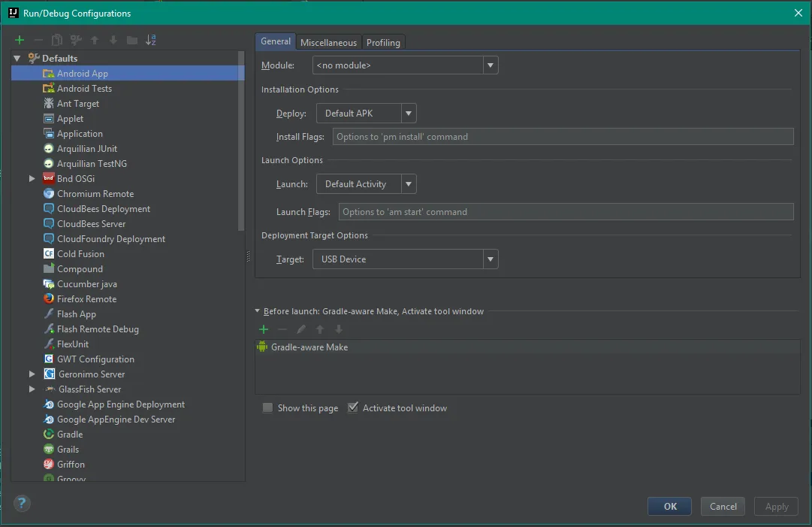This screenshot has width=812, height=527.
Task: Open the Launch Default Activity dropdown
Action: click(x=409, y=184)
